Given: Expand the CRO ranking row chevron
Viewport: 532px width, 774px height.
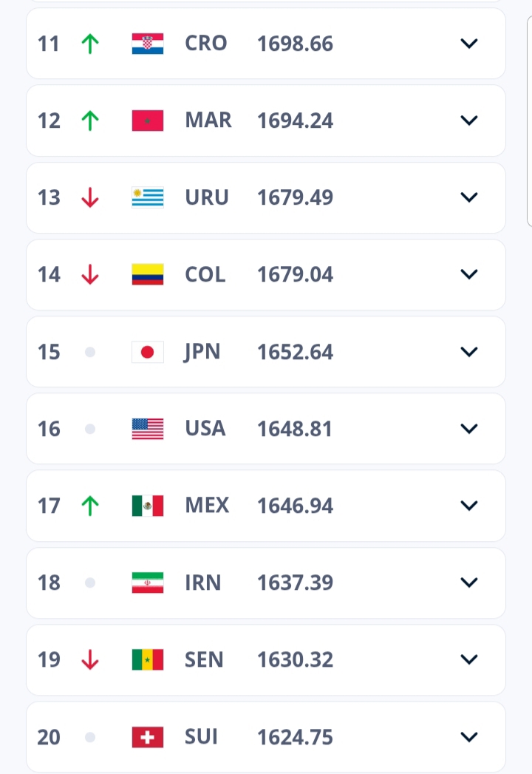Looking at the screenshot, I should [469, 44].
